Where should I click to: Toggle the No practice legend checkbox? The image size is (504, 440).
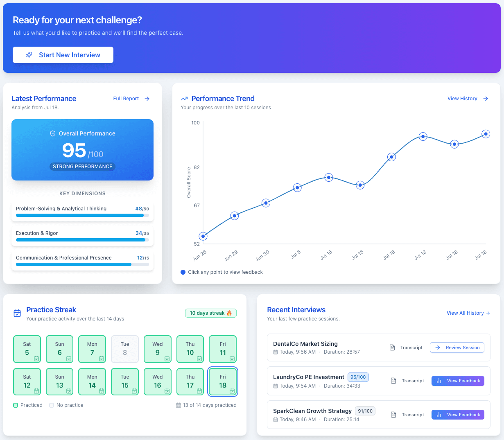coord(52,405)
